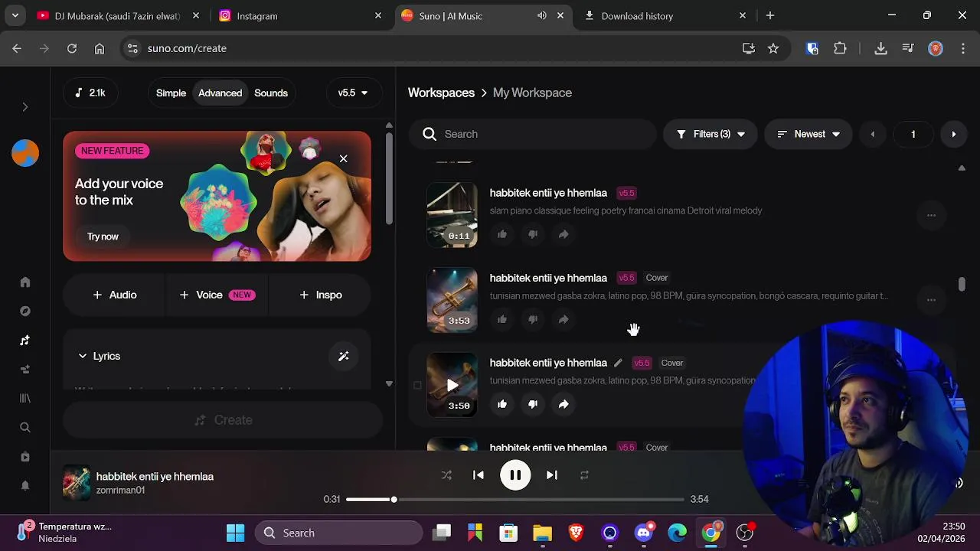Dislike the 3:53 Cover song
The image size is (980, 551).
click(533, 319)
